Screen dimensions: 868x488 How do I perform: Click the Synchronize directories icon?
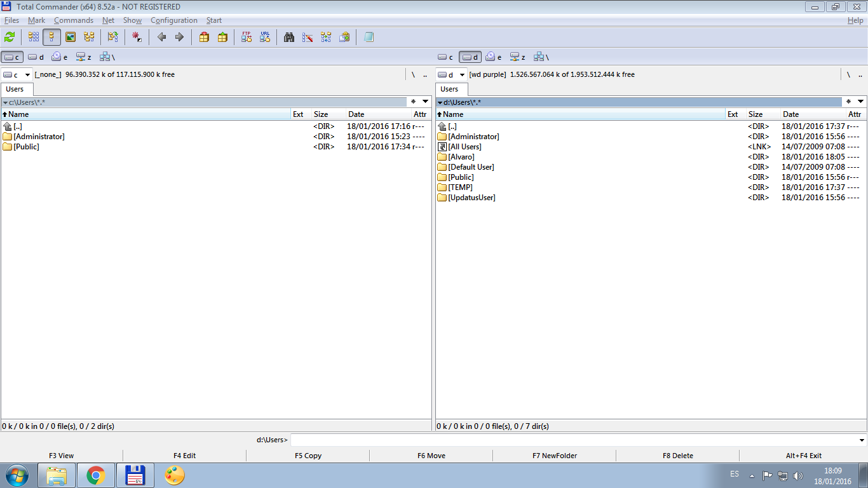click(x=326, y=37)
